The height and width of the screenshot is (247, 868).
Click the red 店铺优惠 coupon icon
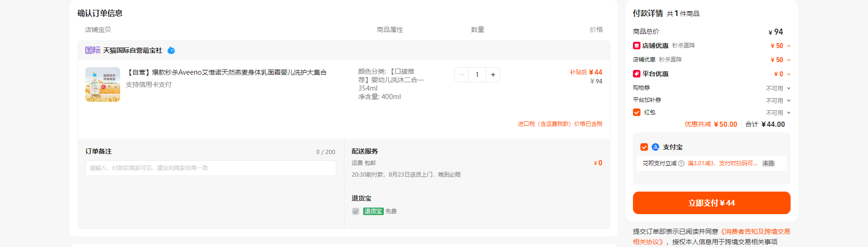[637, 46]
